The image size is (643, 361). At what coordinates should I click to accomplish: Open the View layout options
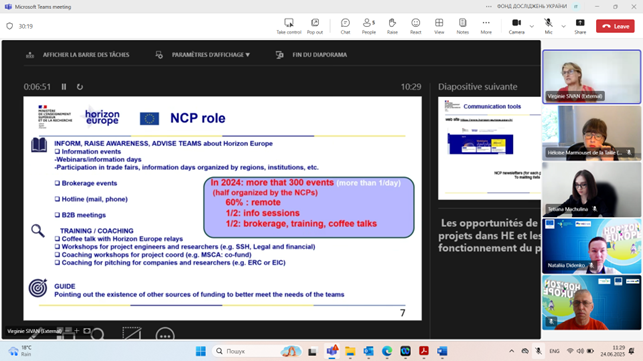[x=439, y=26]
